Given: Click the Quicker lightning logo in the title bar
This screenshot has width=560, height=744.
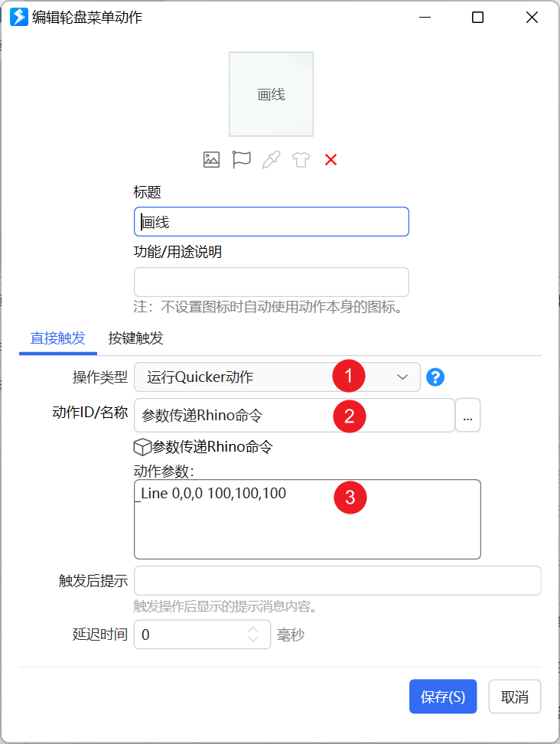Looking at the screenshot, I should (x=19, y=17).
